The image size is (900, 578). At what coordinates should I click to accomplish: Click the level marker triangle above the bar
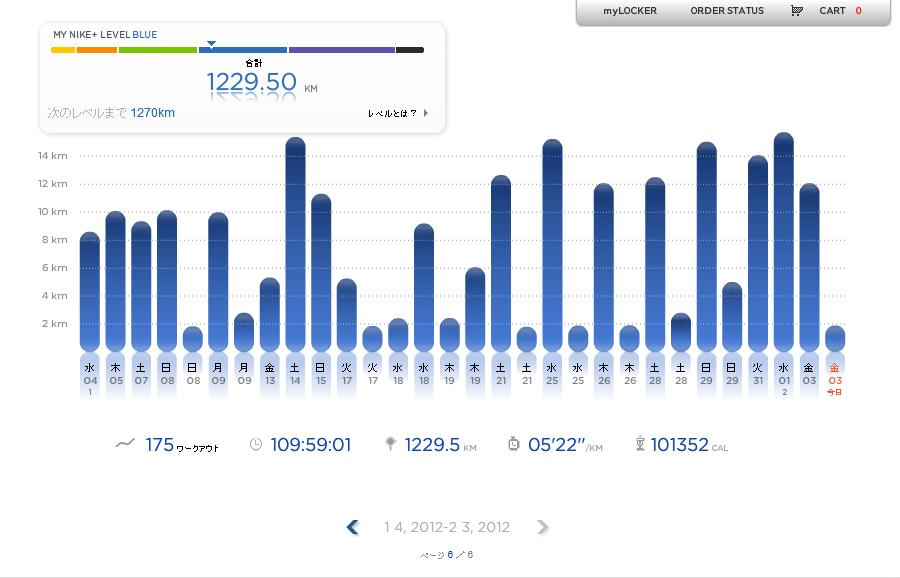211,44
